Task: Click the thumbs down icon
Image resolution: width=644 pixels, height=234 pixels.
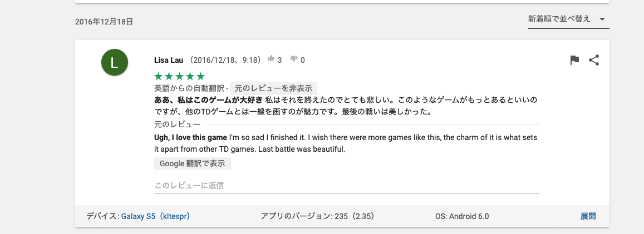Action: (x=294, y=59)
